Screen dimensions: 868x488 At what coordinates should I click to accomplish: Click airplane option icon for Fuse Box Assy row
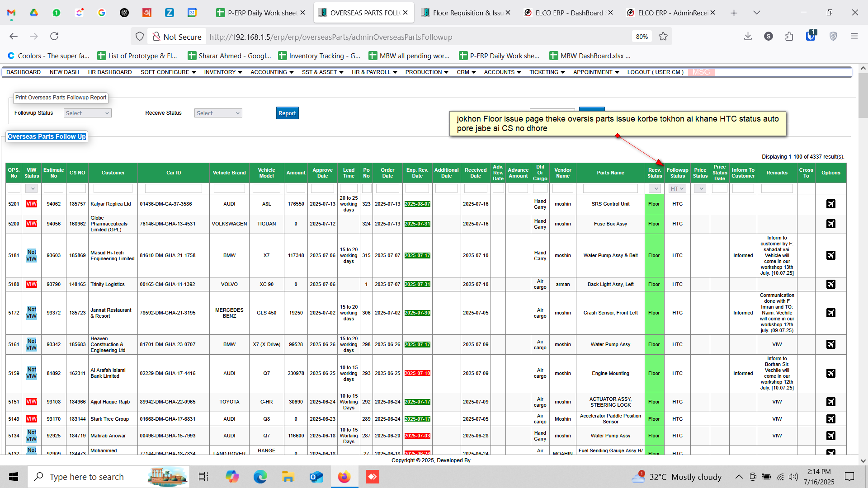tap(830, 224)
